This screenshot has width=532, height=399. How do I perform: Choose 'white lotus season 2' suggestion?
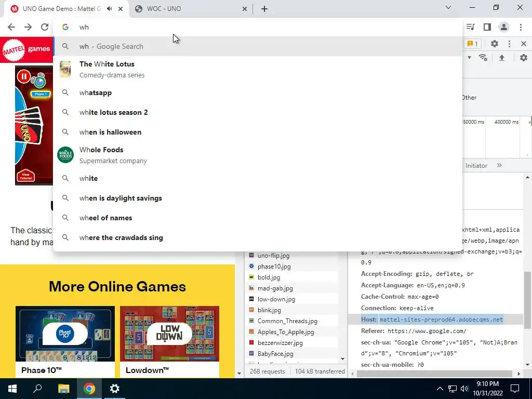(258, 112)
